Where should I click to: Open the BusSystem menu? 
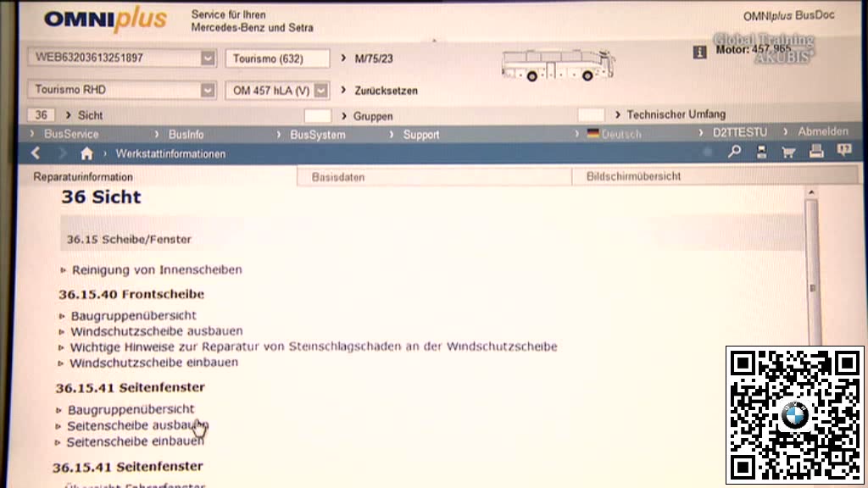(x=318, y=135)
